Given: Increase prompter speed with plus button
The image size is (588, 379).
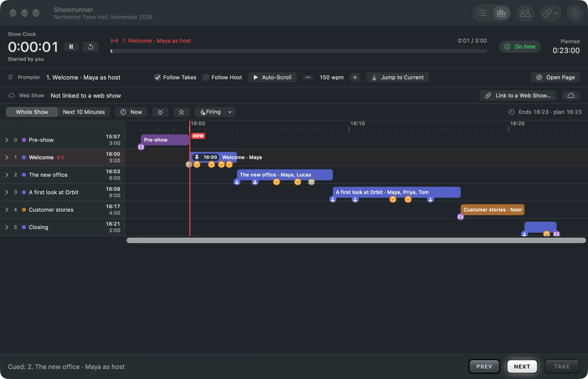Looking at the screenshot, I should pos(355,77).
